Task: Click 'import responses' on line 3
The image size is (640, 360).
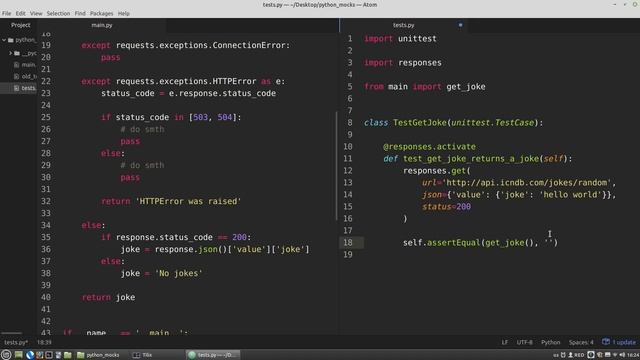Action: tap(403, 62)
